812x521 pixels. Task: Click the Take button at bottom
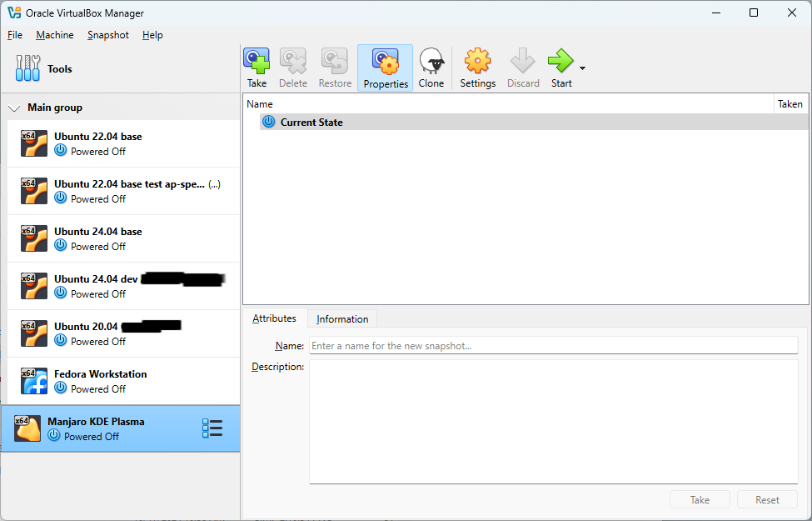700,500
